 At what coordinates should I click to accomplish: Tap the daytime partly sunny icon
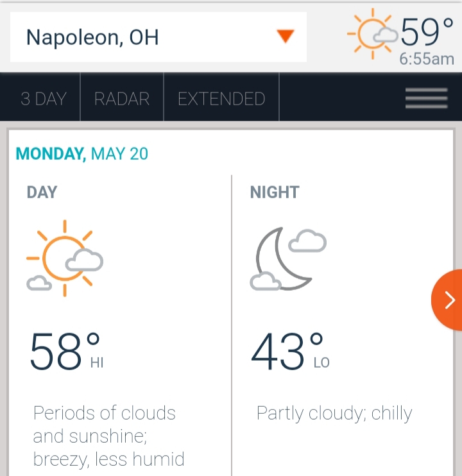pos(65,258)
